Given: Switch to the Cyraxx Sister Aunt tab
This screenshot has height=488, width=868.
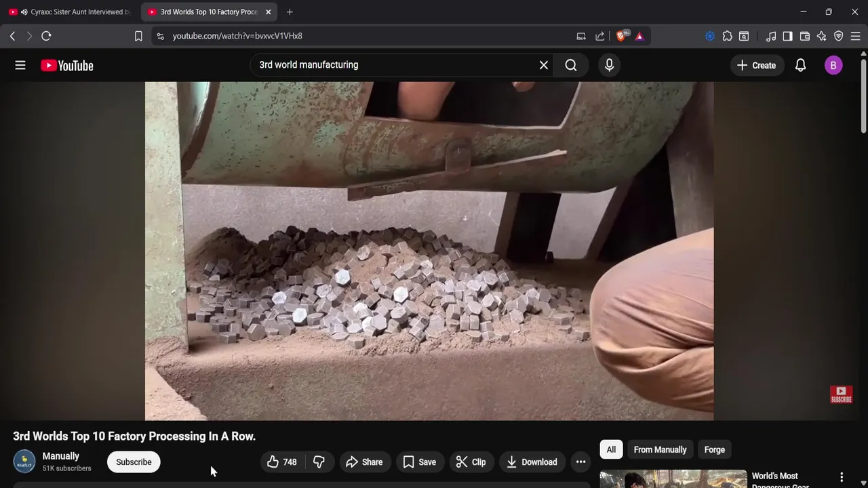Looking at the screenshot, I should pyautogui.click(x=71, y=12).
